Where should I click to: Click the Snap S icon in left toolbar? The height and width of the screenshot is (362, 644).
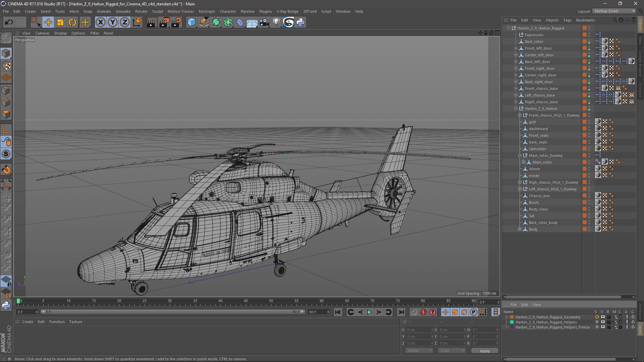pyautogui.click(x=6, y=154)
